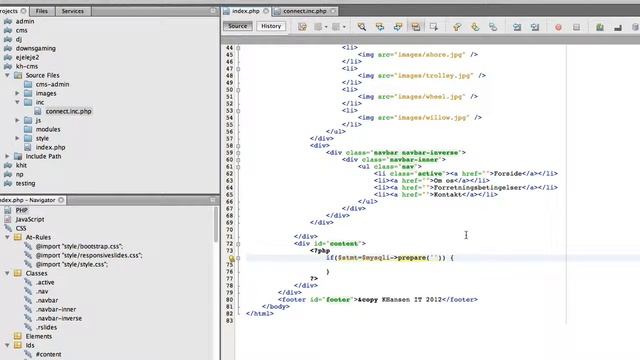Switch to the connect.inc.php editor tab

304,11
